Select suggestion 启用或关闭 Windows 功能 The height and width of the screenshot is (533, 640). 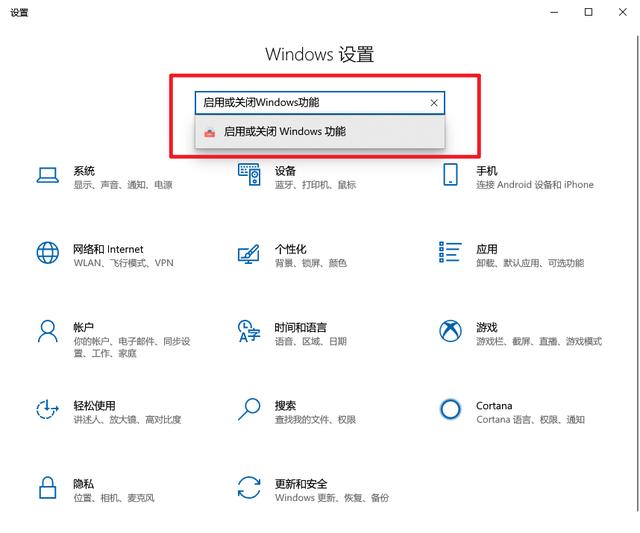click(x=320, y=132)
